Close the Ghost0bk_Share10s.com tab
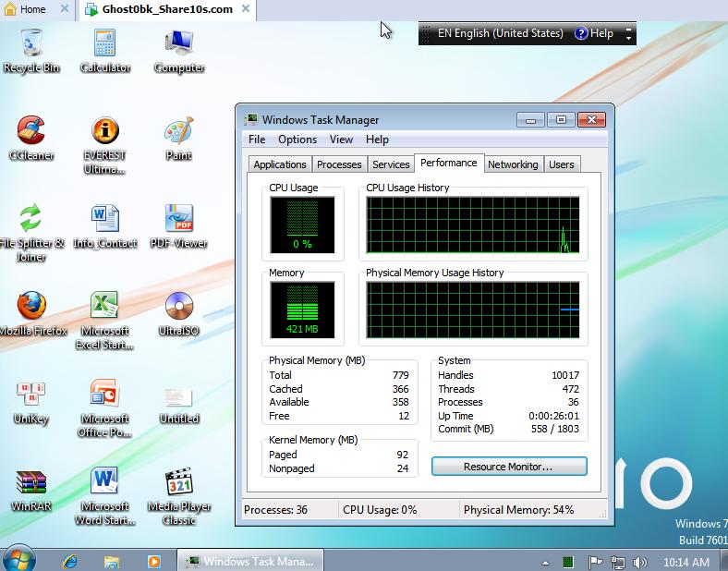Screen dimensions: 728x571 (x=246, y=8)
